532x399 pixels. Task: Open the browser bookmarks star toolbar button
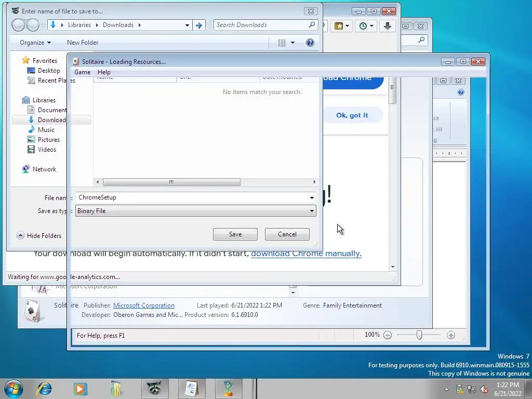click(342, 26)
